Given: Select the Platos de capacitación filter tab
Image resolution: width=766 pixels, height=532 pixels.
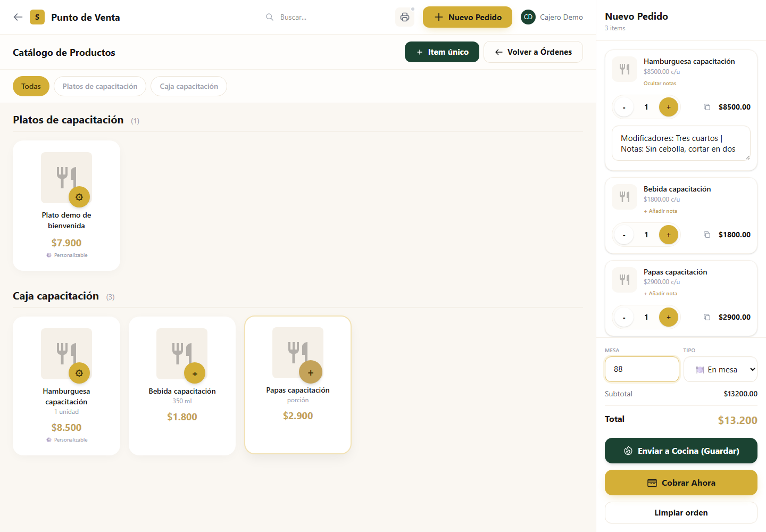Looking at the screenshot, I should 100,86.
